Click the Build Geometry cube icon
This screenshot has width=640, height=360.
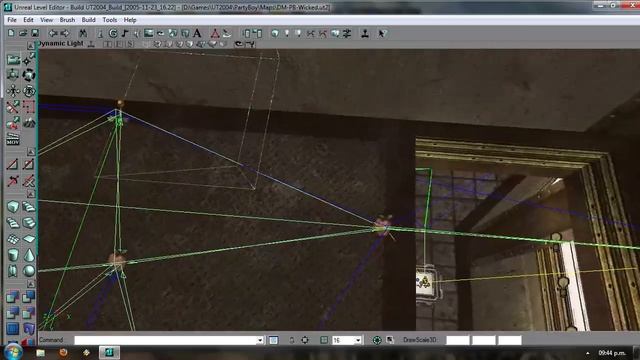275,33
